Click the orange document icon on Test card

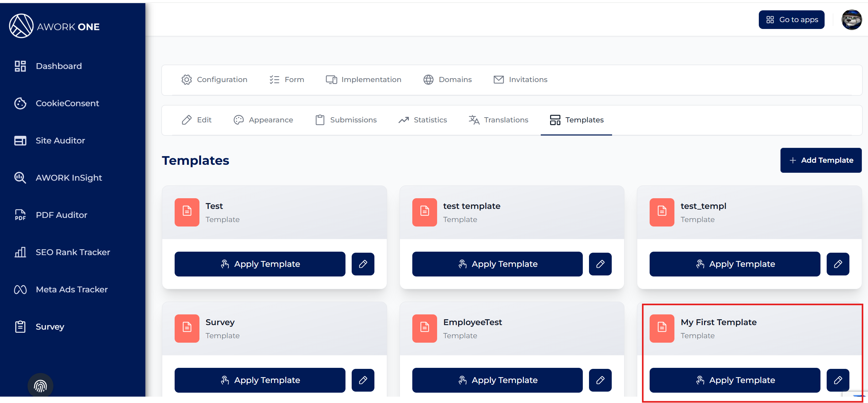tap(187, 212)
